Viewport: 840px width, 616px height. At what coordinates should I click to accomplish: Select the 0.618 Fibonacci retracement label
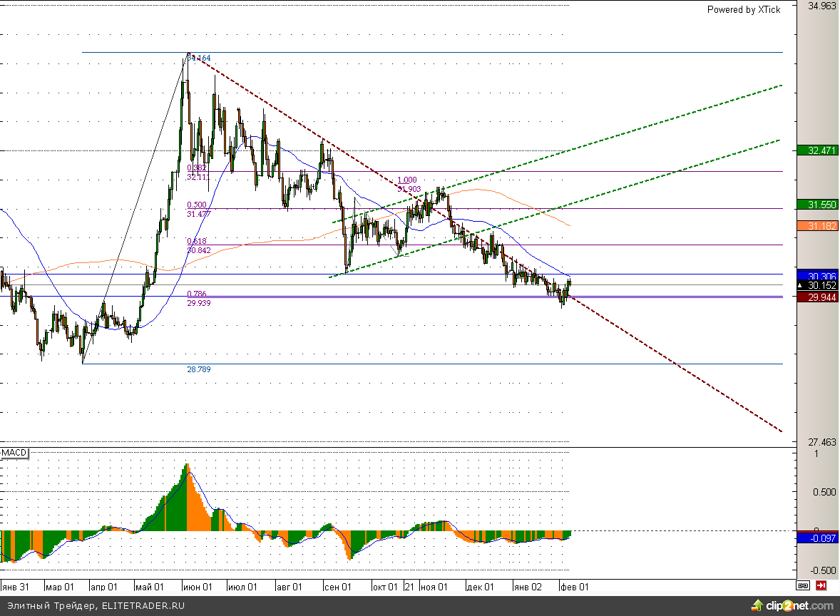pyautogui.click(x=197, y=242)
